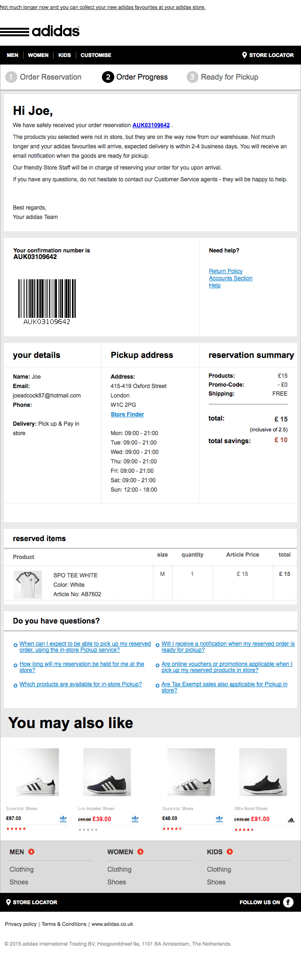Viewport: 301px width, 980px height.
Task: Select the step 2 Order Progress circle
Action: click(108, 77)
